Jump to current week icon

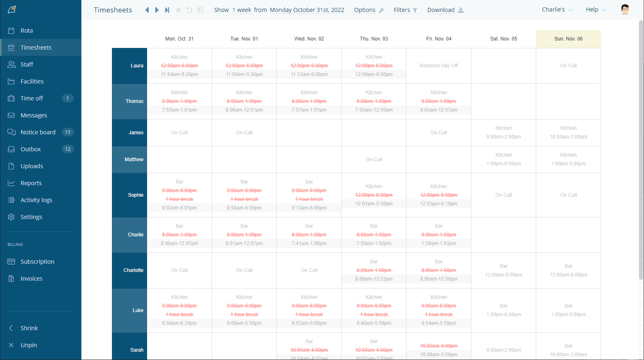(167, 10)
